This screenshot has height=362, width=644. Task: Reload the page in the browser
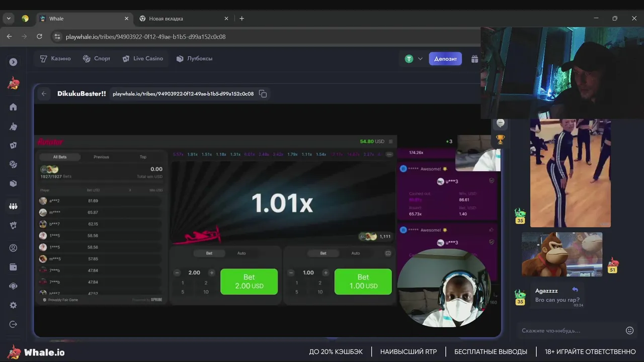click(39, 37)
